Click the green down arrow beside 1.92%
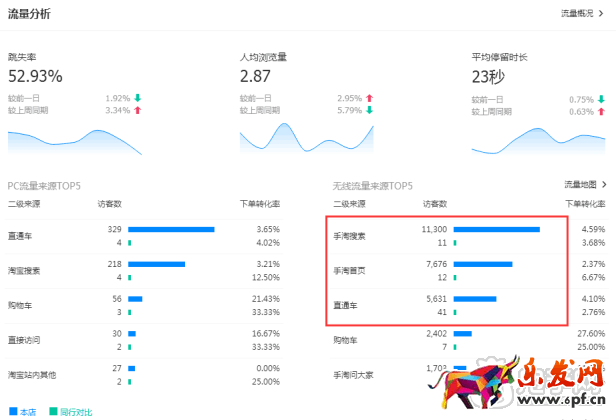The image size is (616, 420). click(x=138, y=98)
